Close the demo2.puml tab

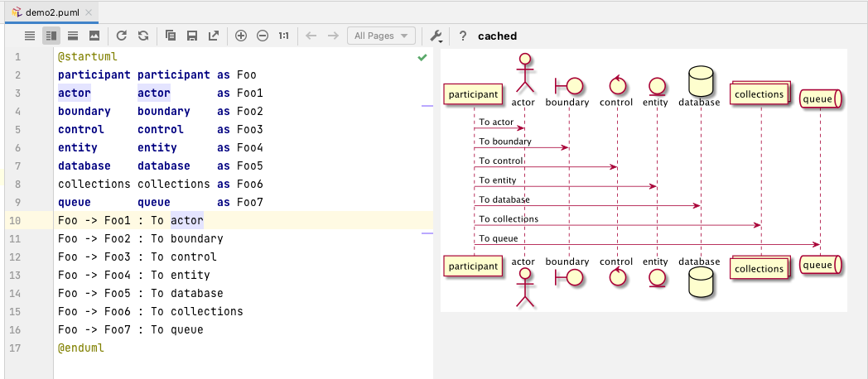(89, 12)
